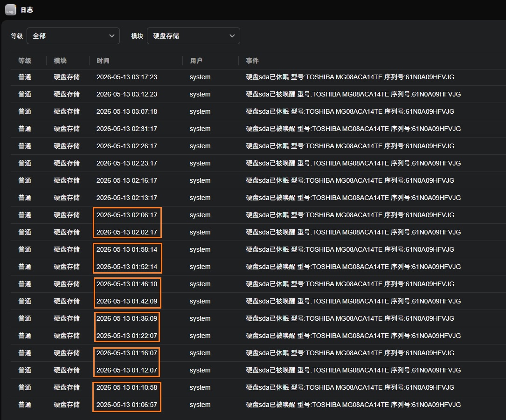Select the timestamp 2026-05-13 02:23:17

[127, 163]
